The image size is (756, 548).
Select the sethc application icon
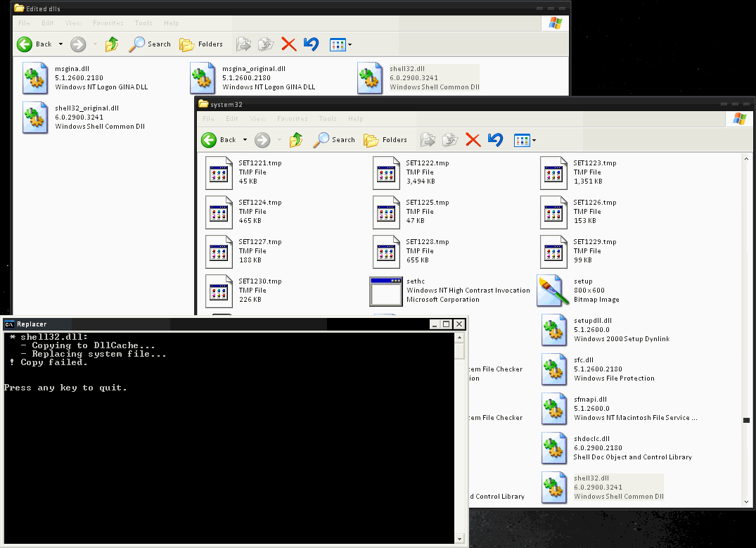[385, 291]
